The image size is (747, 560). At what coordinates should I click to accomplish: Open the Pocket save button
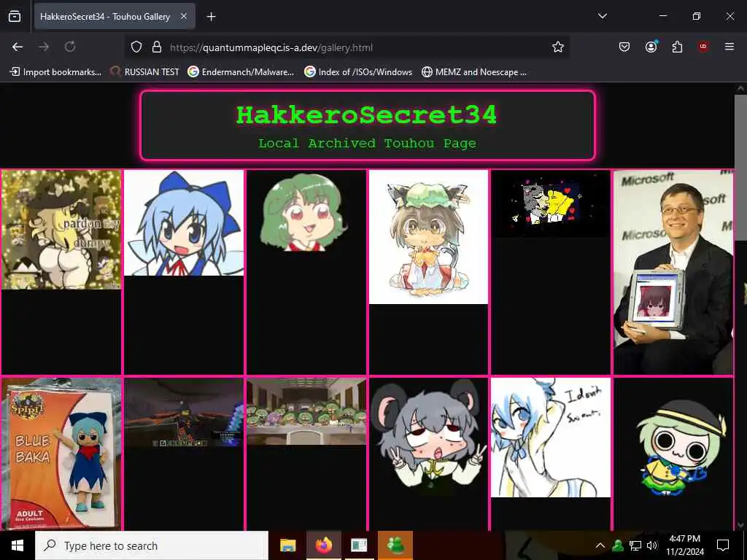pyautogui.click(x=624, y=47)
